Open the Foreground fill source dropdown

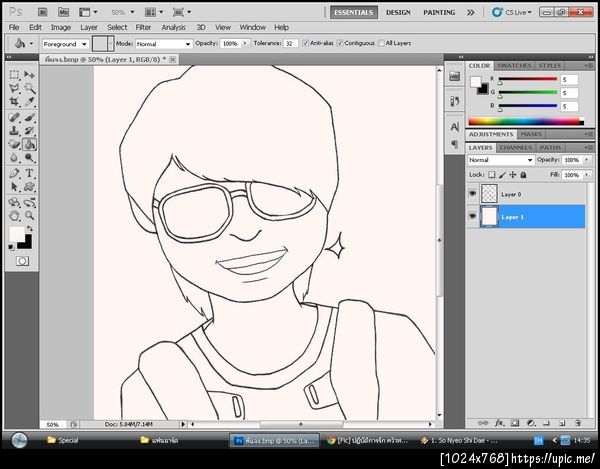65,44
